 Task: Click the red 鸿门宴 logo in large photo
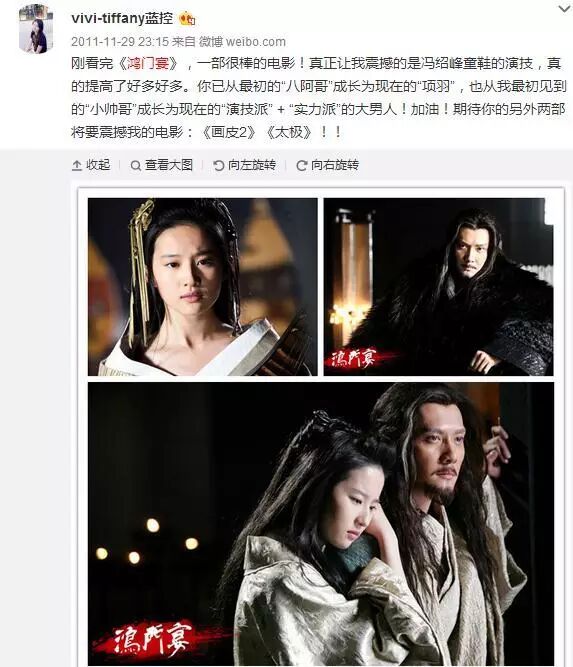click(153, 638)
